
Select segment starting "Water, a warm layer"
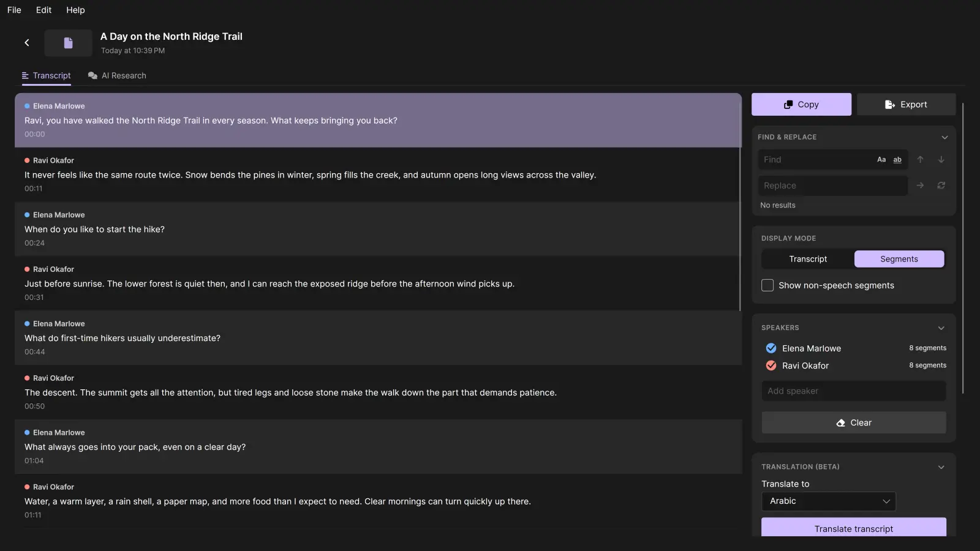click(378, 501)
